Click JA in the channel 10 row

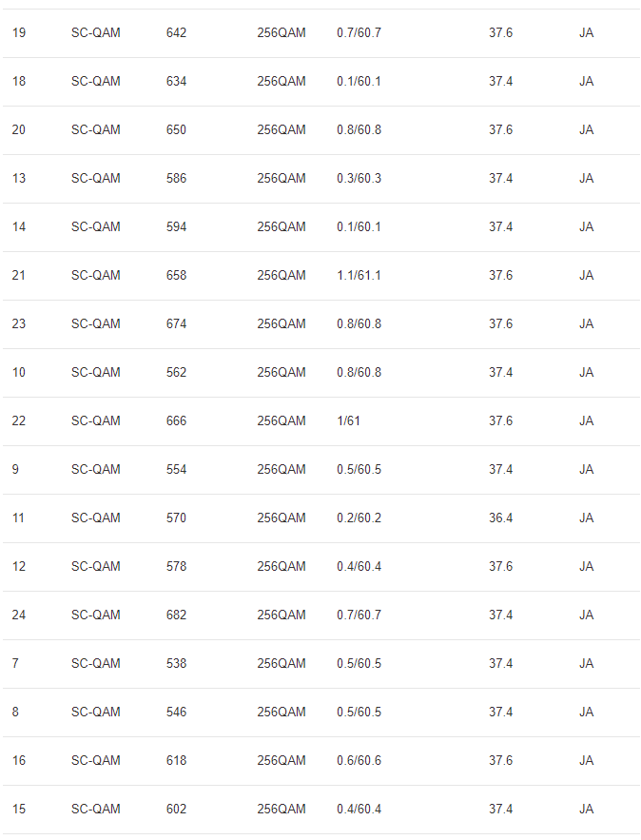point(586,373)
